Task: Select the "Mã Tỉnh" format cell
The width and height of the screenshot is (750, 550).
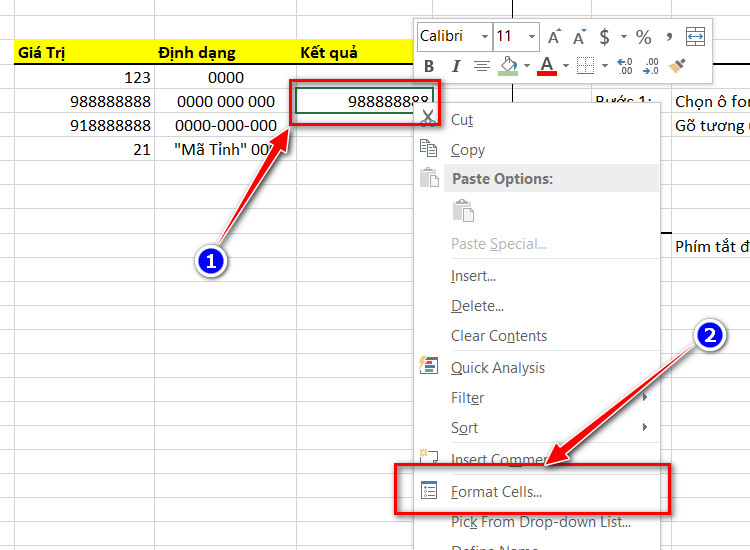Action: tap(225, 149)
